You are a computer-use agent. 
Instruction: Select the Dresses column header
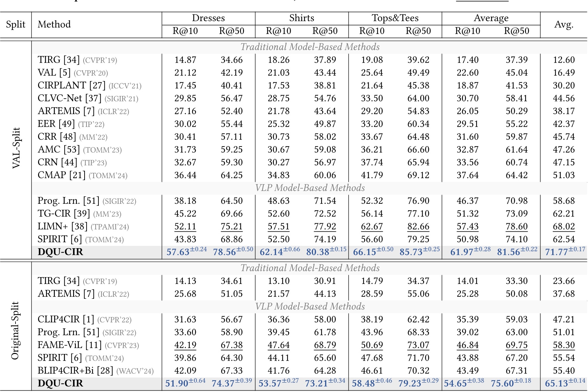(x=209, y=18)
